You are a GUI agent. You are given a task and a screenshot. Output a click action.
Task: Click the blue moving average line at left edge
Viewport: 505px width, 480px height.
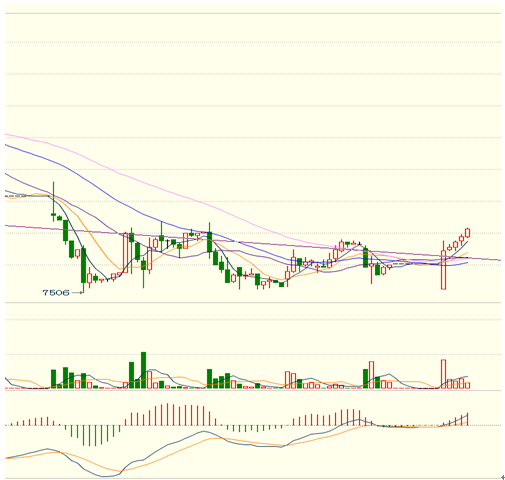(x=7, y=145)
